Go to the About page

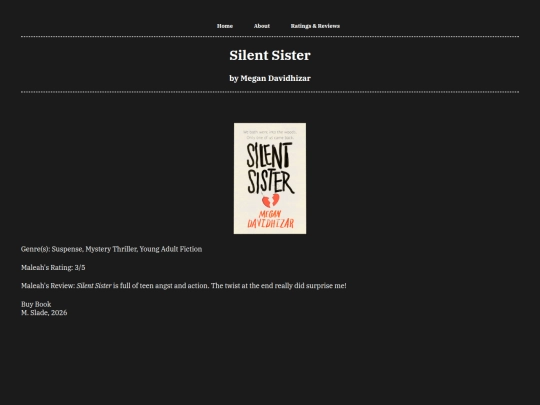point(262,26)
